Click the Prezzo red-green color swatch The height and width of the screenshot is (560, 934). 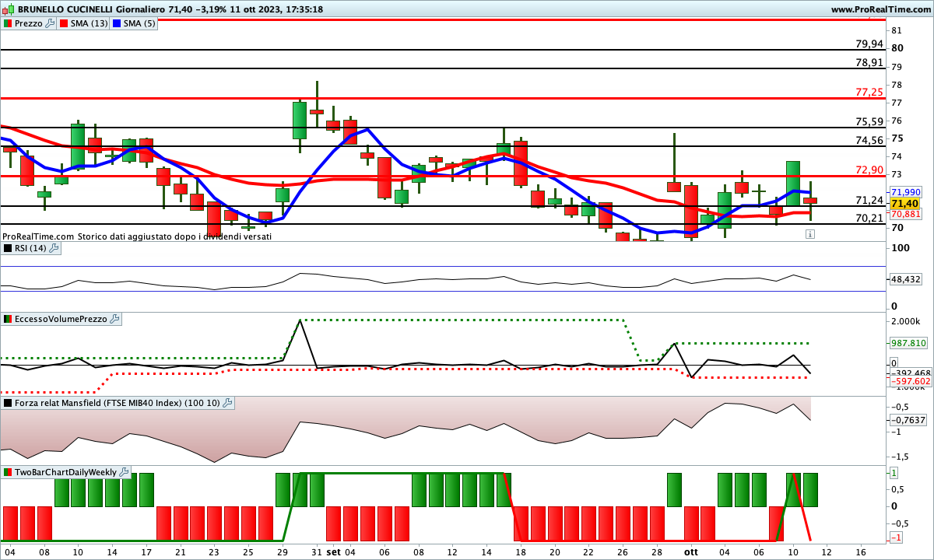point(8,23)
